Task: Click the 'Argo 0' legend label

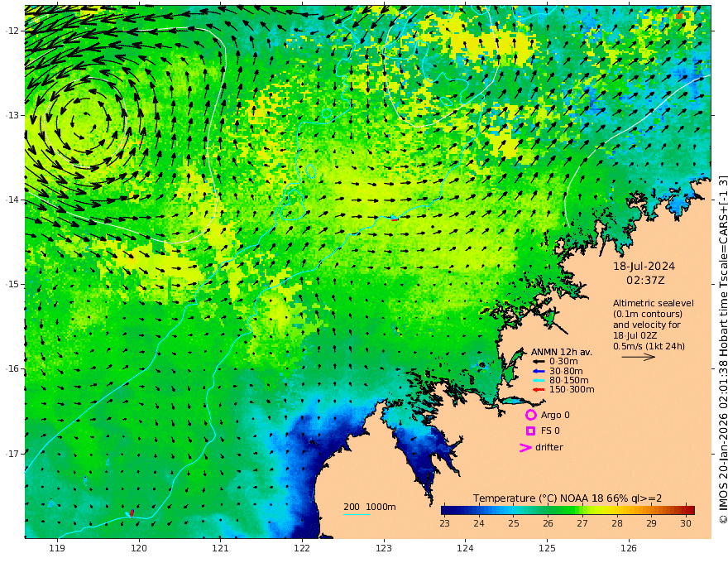Action: click(555, 415)
